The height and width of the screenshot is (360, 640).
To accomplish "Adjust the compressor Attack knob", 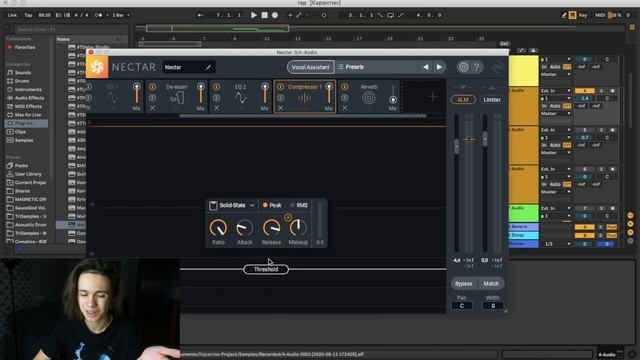I will (x=244, y=228).
